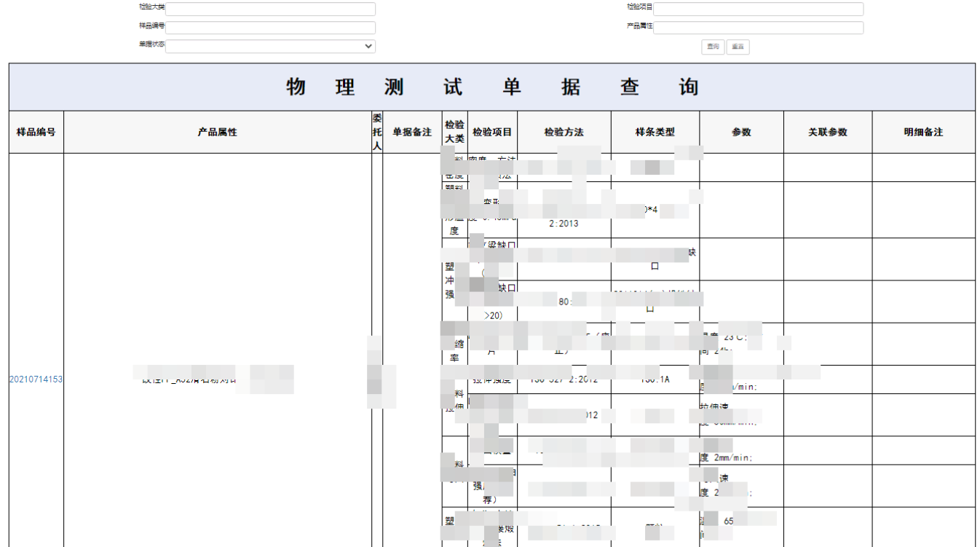Open the 单据状态 dropdown
980x547 pixels.
[x=271, y=46]
